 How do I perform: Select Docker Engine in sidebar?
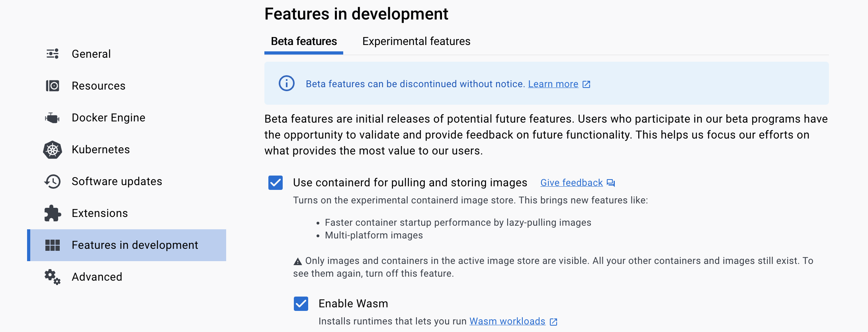pos(127,117)
